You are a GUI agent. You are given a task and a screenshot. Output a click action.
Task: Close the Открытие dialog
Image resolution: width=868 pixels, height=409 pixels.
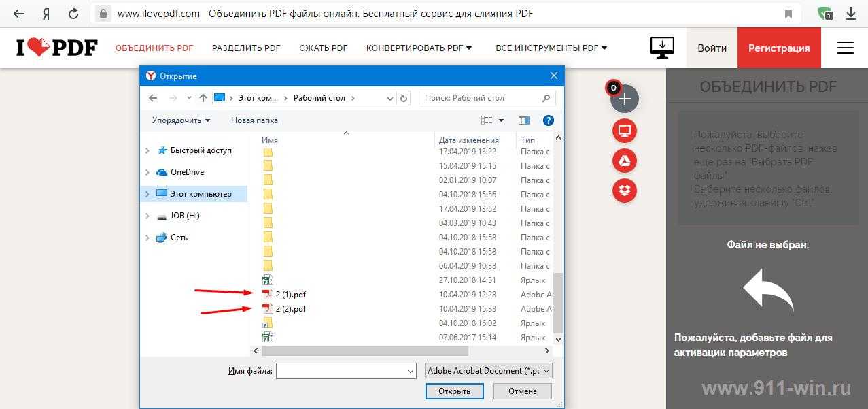point(554,76)
